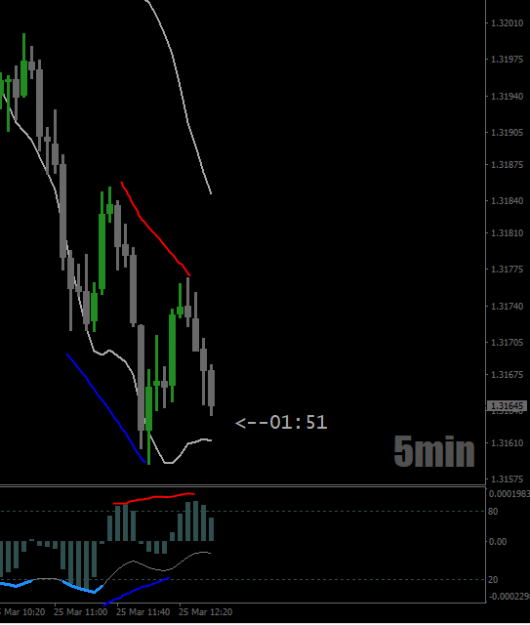
Task: Click the 25 Mar 11:00 time label
Action: click(x=80, y=612)
